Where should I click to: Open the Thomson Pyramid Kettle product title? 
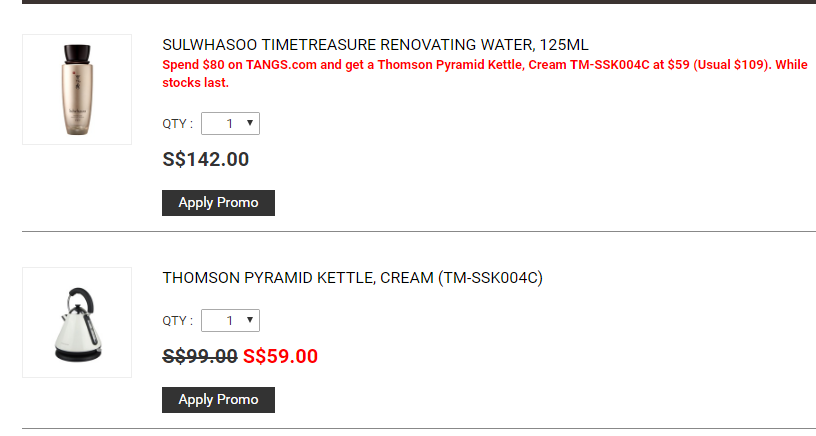pyautogui.click(x=352, y=278)
